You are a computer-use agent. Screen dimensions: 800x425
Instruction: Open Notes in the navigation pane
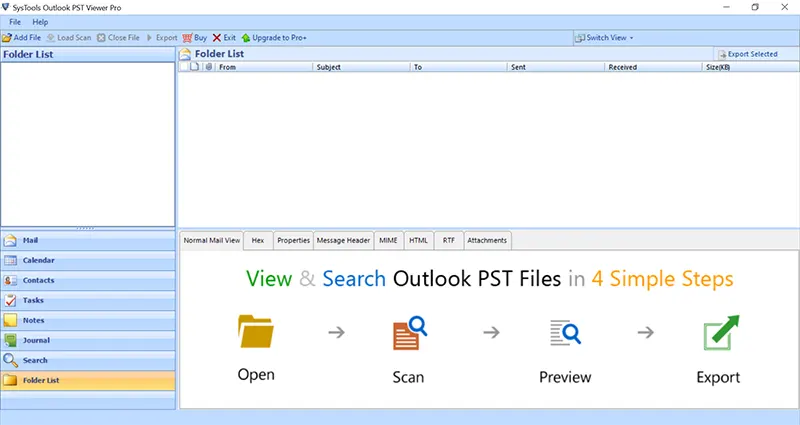(x=88, y=320)
